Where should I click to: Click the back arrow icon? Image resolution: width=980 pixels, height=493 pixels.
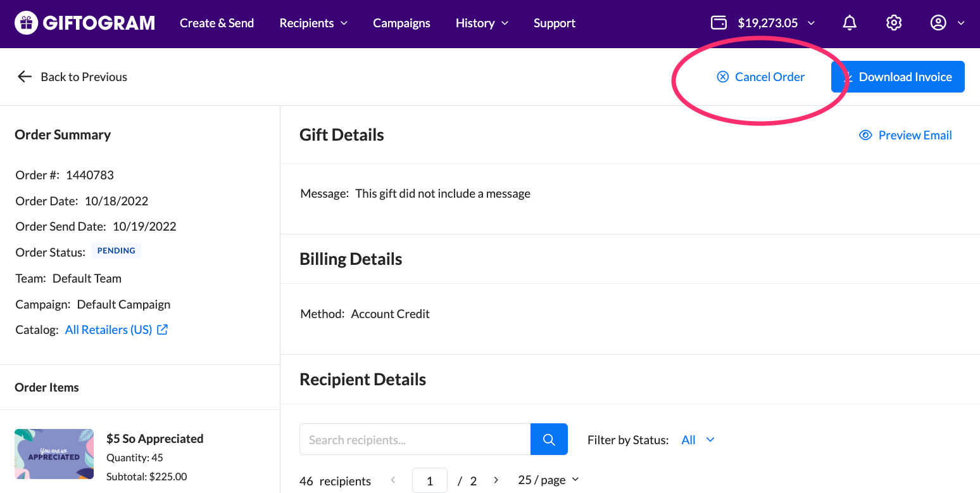point(25,77)
